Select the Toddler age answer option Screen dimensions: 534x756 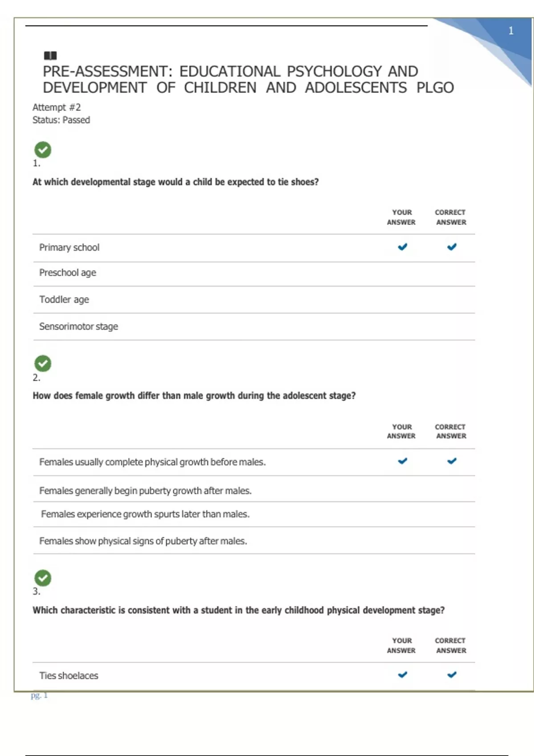pos(64,299)
